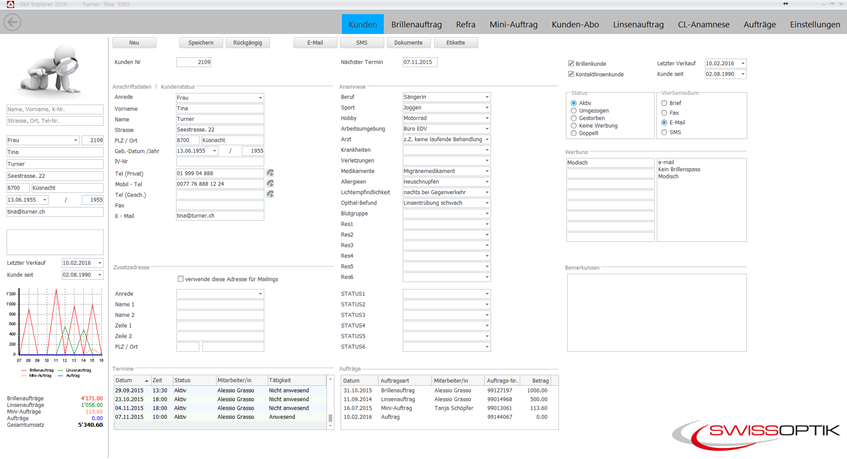847x459 pixels.
Task: Select the 07.11.2015 Anwesend appointment row
Action: [220, 417]
